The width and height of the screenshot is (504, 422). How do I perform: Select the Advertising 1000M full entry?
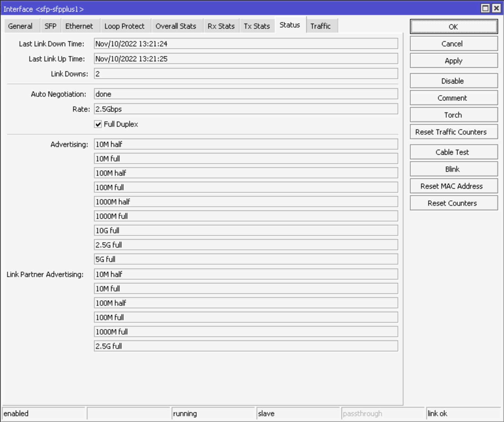click(246, 216)
